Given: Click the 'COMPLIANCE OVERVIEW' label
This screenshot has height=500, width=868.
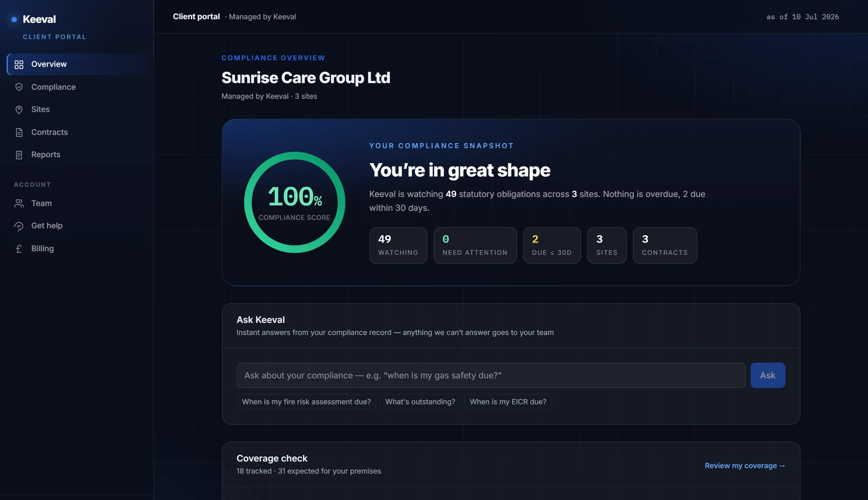Looking at the screenshot, I should click(273, 58).
